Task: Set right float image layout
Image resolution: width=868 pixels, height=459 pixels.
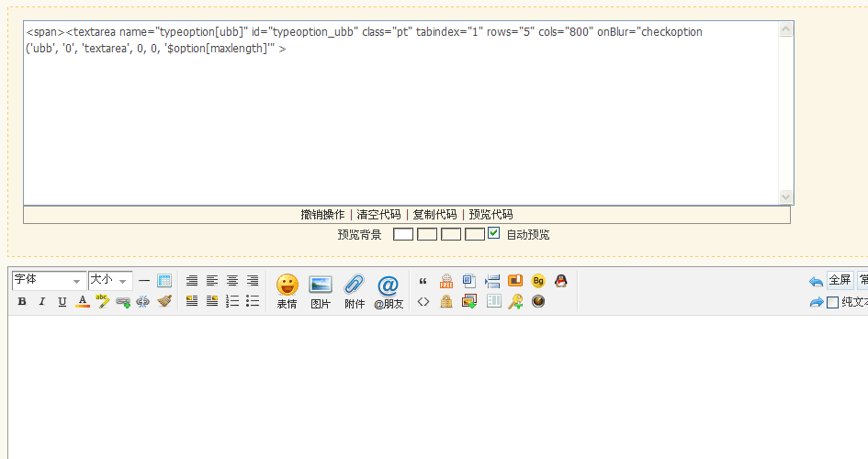Action: (x=212, y=301)
